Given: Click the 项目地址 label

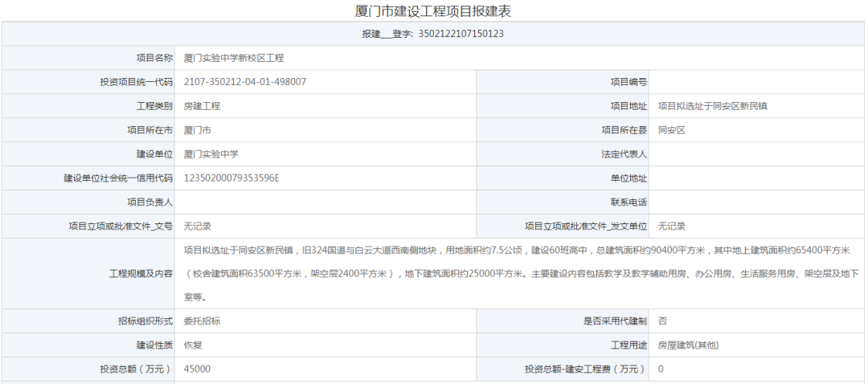Looking at the screenshot, I should pos(628,106).
